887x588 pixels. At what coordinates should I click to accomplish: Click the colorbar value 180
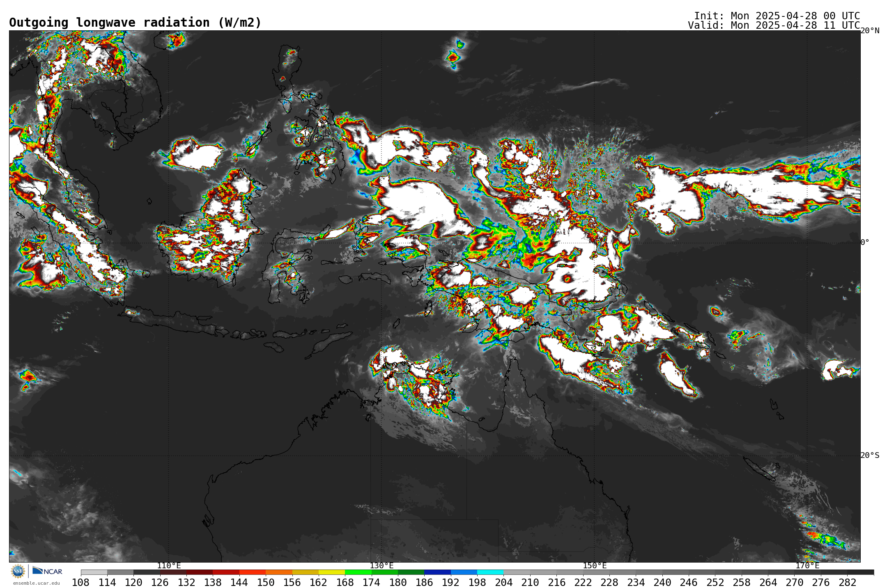(x=398, y=582)
